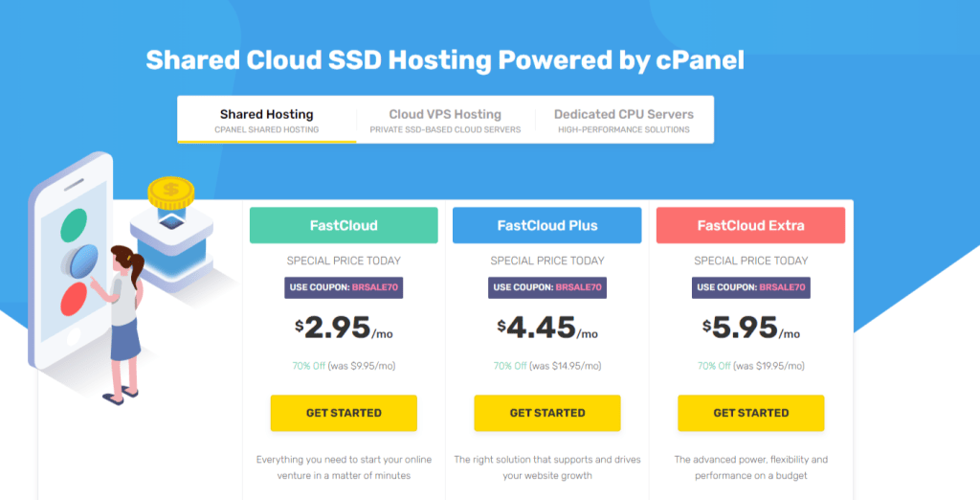Click the Shared Cloud SSD Hosting heading

[445, 60]
